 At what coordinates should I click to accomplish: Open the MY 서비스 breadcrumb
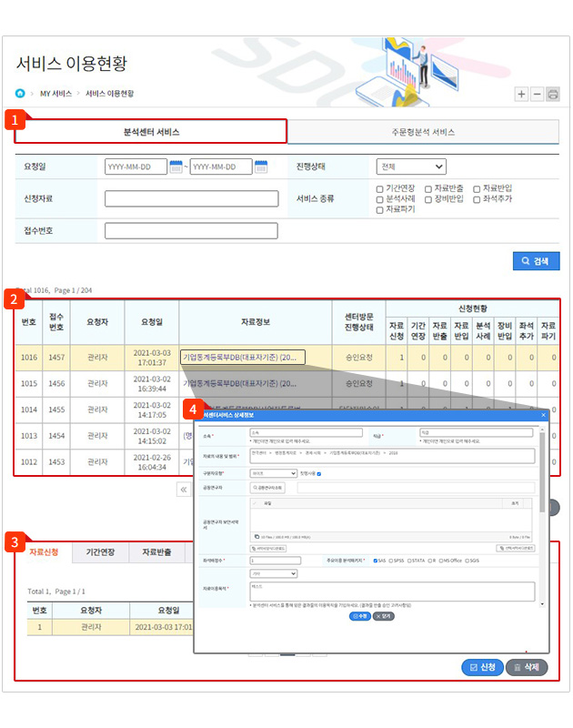coord(55,94)
